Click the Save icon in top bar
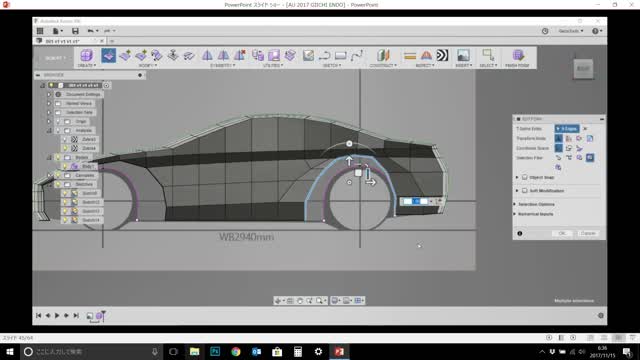The image size is (640, 360). tap(75, 31)
